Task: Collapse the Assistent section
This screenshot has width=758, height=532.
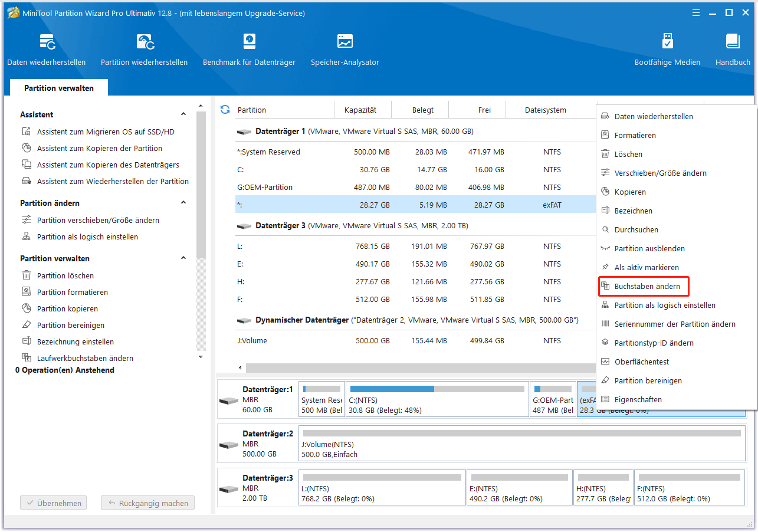Action: tap(183, 114)
